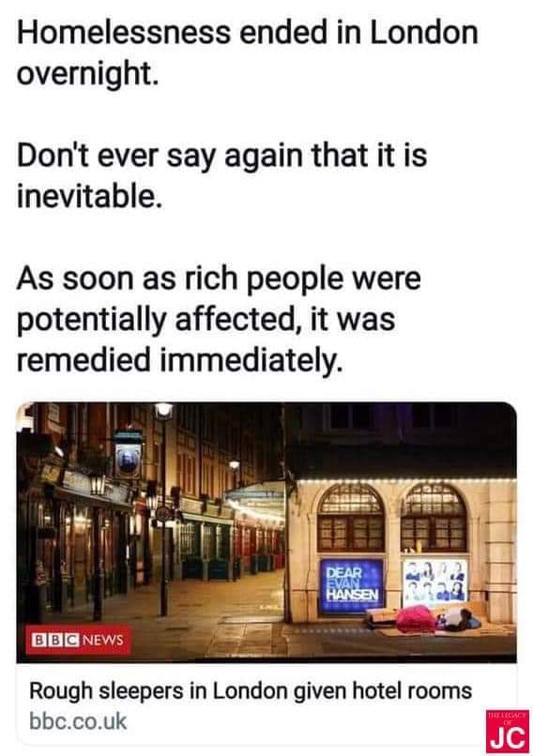Click 'The Legacy of' text above JC
This screenshot has width=533, height=756.
point(507,718)
